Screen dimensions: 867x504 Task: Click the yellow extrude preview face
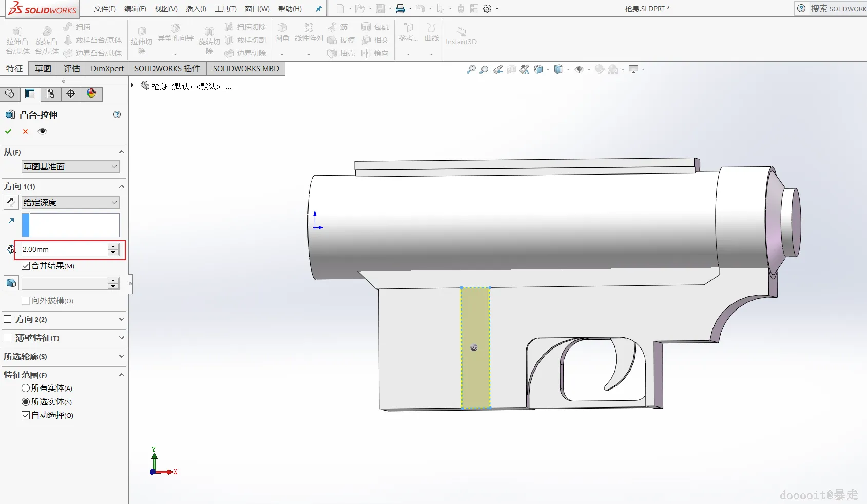[x=475, y=318]
